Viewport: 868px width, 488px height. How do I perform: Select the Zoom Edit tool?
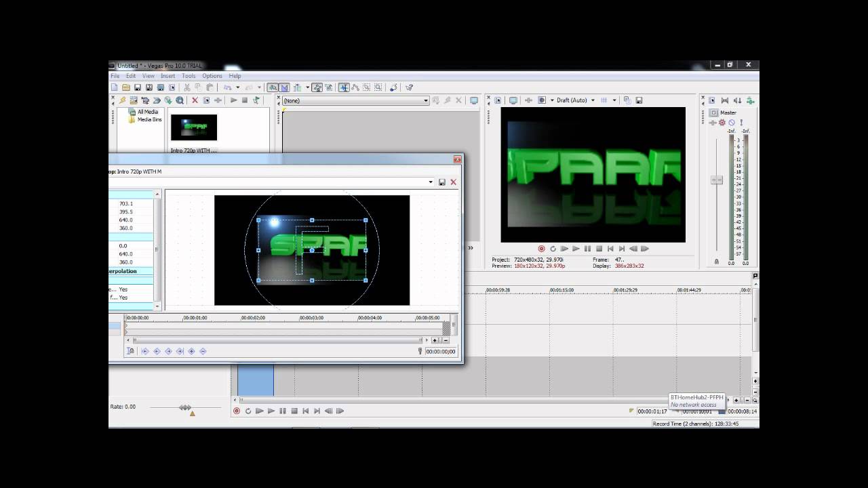click(x=378, y=87)
